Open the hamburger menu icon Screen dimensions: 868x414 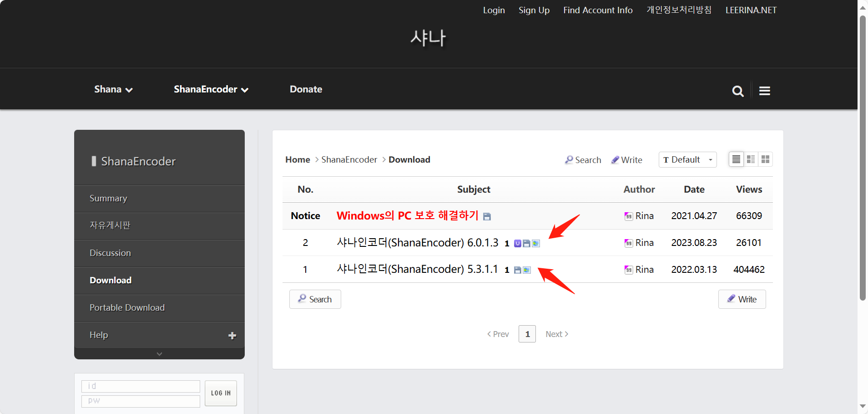point(764,91)
